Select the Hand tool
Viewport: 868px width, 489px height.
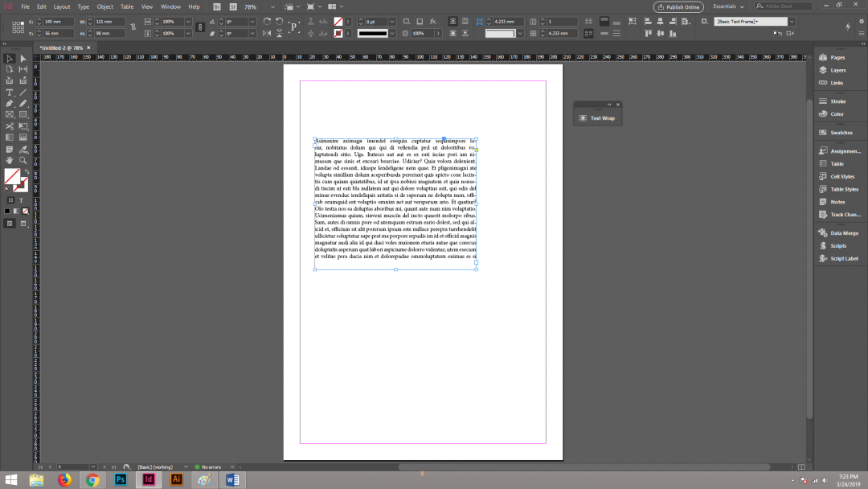[10, 161]
